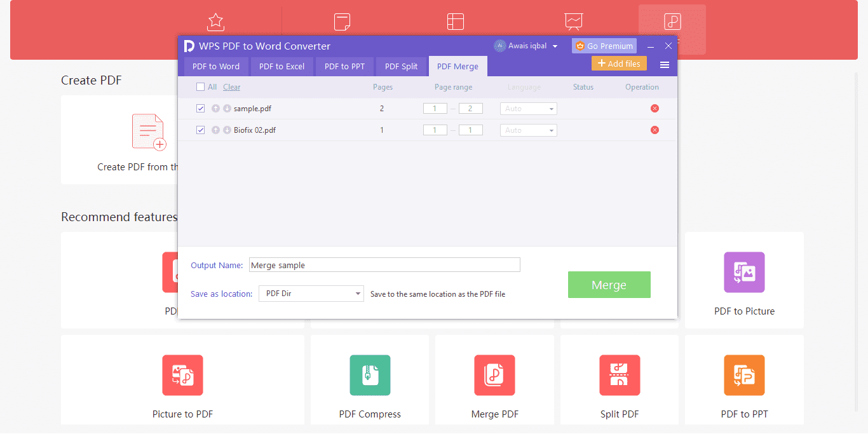This screenshot has width=868, height=434.
Task: Click the Clear link
Action: pos(232,87)
